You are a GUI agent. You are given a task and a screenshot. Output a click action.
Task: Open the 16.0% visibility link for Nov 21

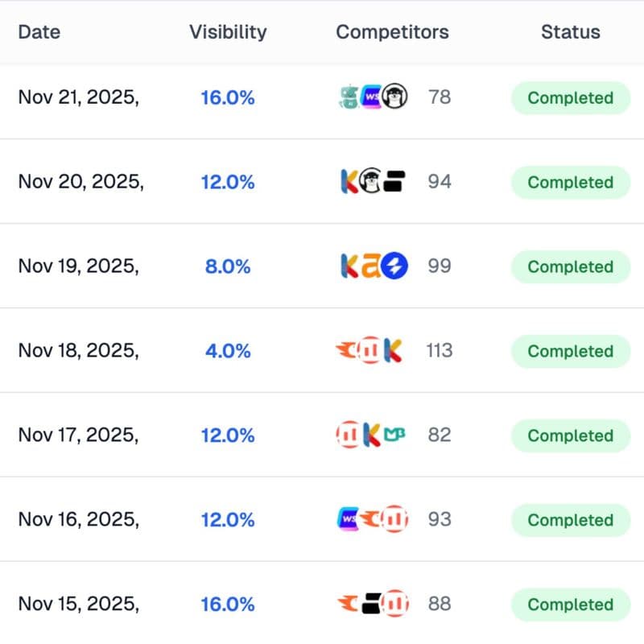pos(228,98)
